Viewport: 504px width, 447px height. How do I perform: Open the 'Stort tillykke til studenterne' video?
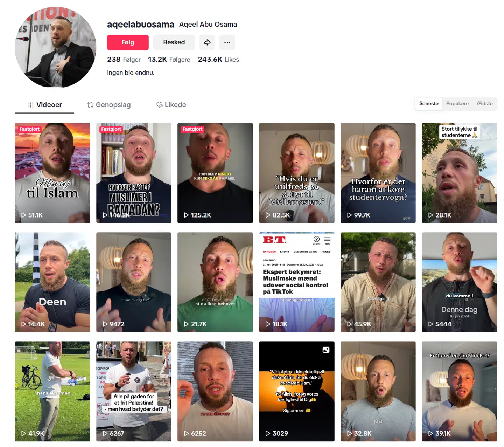click(x=460, y=173)
